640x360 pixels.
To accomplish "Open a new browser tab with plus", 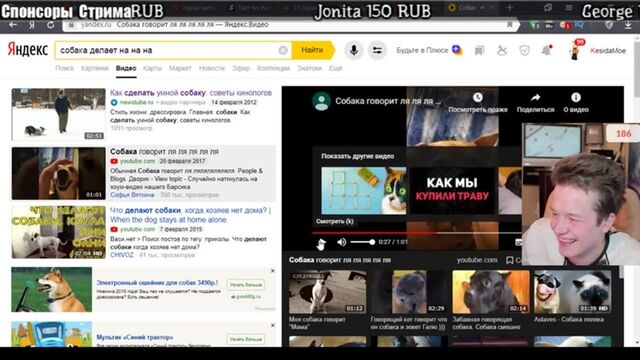I will pos(509,7).
